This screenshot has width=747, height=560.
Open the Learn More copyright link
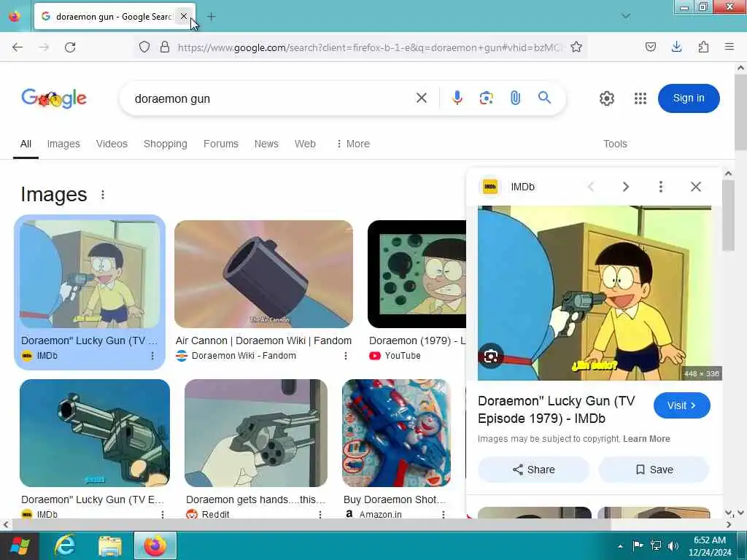tap(646, 438)
